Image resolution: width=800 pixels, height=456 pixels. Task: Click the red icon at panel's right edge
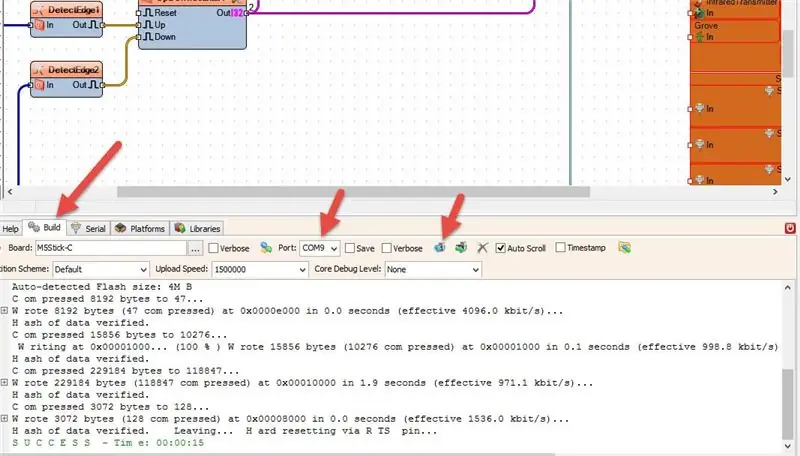pyautogui.click(x=790, y=228)
